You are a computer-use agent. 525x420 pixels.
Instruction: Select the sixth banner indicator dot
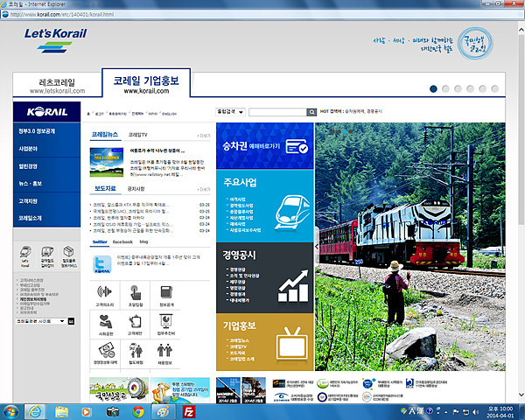coord(495,88)
